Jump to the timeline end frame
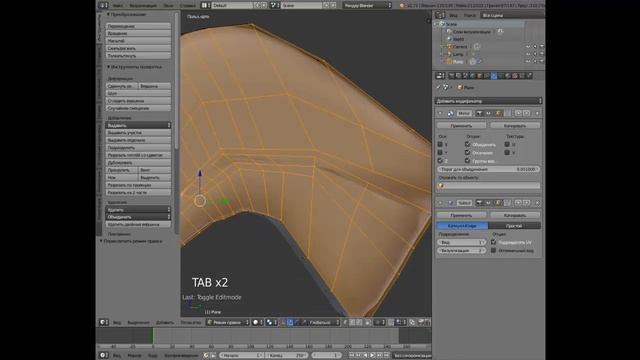 click(x=386, y=356)
